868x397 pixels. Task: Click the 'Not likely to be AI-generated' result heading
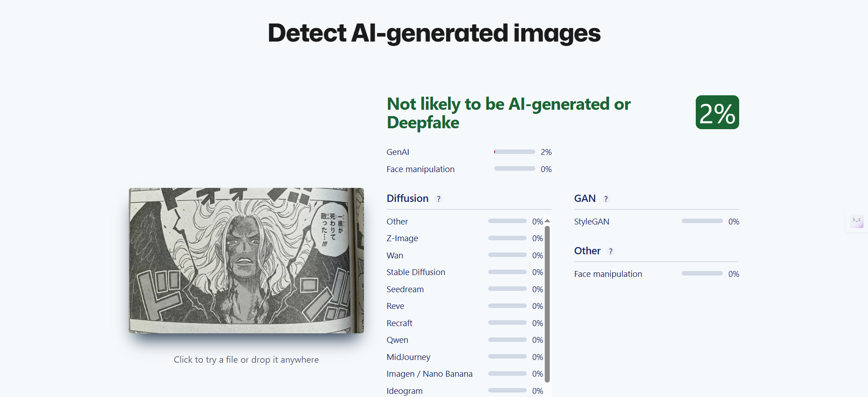point(509,113)
